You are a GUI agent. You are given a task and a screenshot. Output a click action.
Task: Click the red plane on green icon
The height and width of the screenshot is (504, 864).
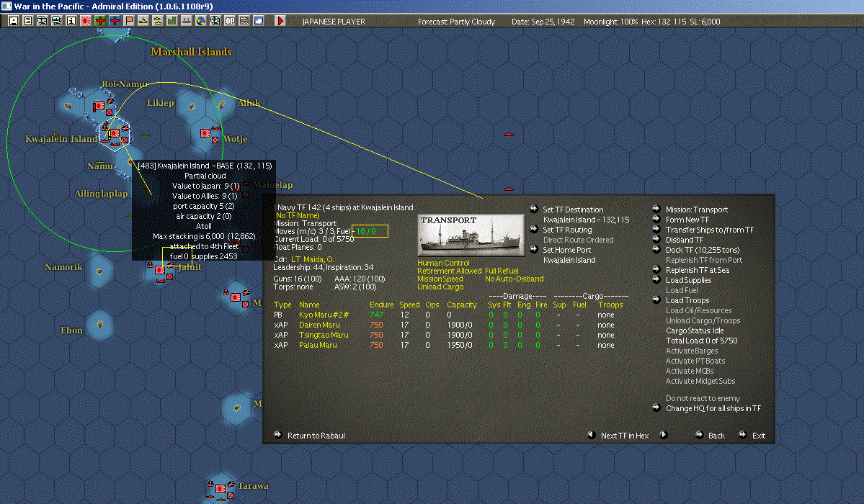(x=100, y=21)
